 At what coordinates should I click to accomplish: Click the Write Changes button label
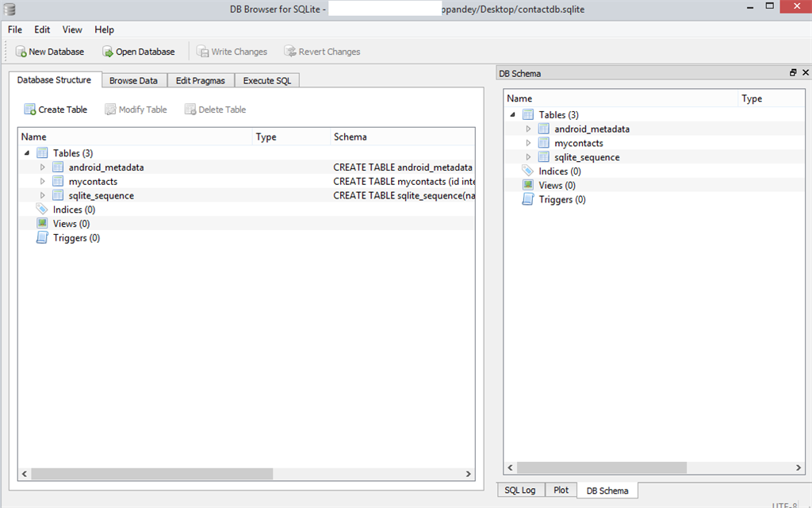239,52
